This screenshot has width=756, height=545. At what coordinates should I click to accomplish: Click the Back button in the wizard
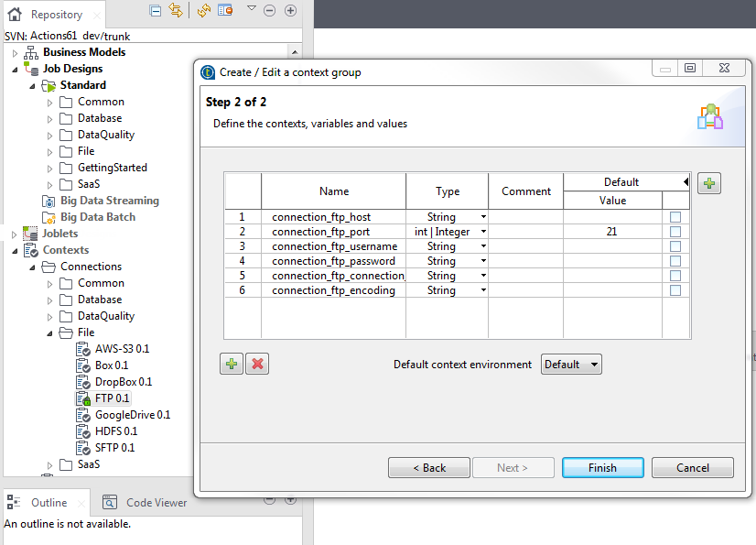(428, 467)
